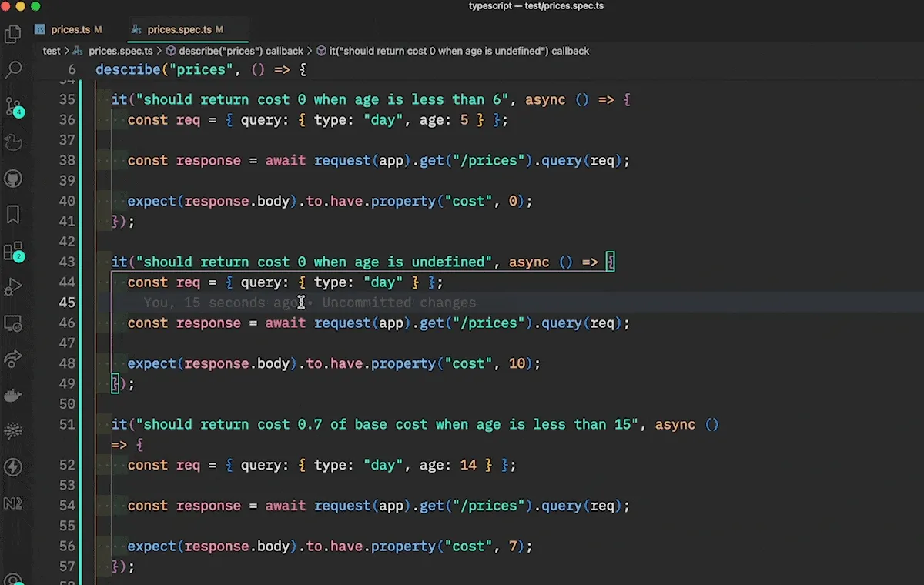Open the Live Share arrow icon
Screen dimensions: 924x585
pyautogui.click(x=13, y=359)
